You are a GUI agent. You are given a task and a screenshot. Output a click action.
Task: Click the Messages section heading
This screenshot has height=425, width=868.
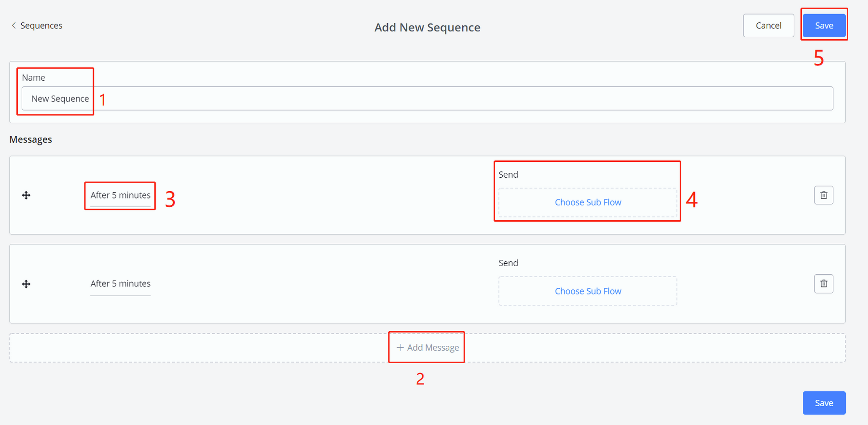click(31, 140)
